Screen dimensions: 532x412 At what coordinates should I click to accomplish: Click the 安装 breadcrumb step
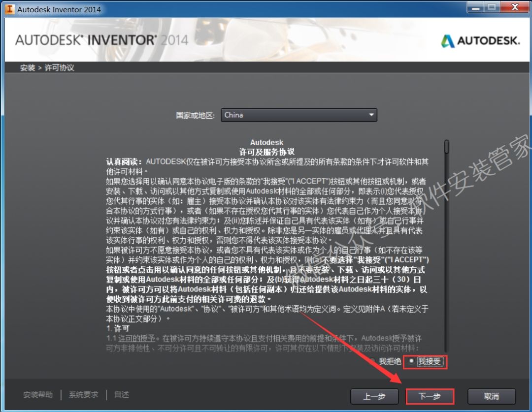tap(27, 67)
